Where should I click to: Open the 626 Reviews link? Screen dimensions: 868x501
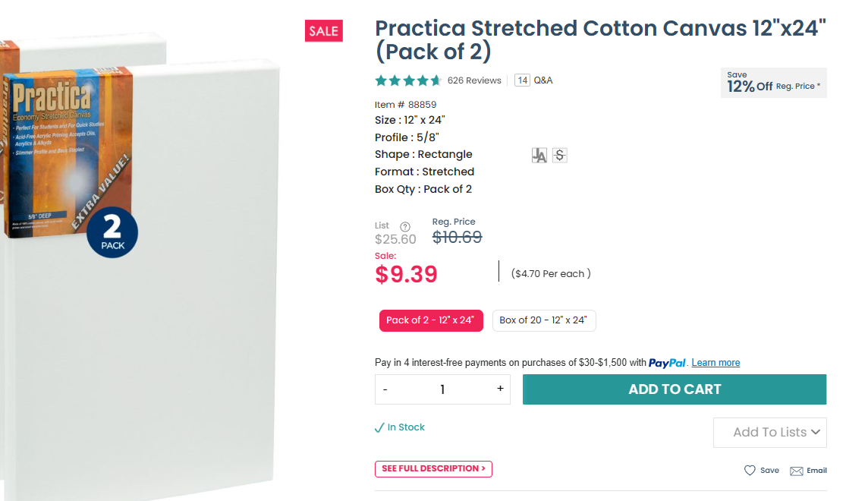[474, 80]
